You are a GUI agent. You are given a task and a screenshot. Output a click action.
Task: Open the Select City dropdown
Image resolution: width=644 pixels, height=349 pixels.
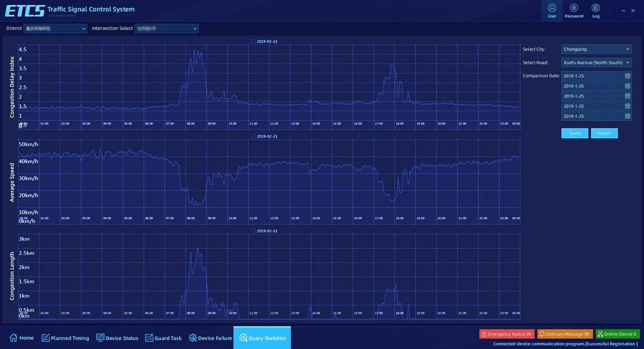point(597,49)
